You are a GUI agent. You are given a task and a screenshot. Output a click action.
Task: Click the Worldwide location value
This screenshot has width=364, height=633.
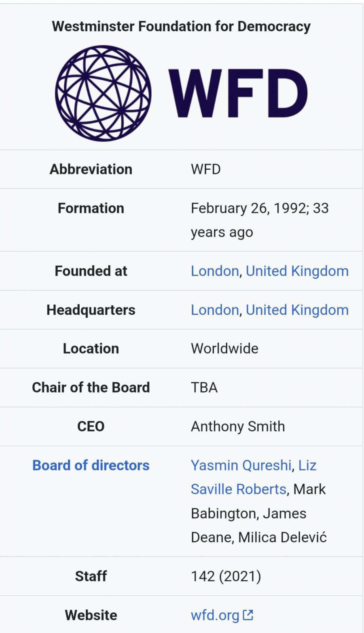coord(224,348)
